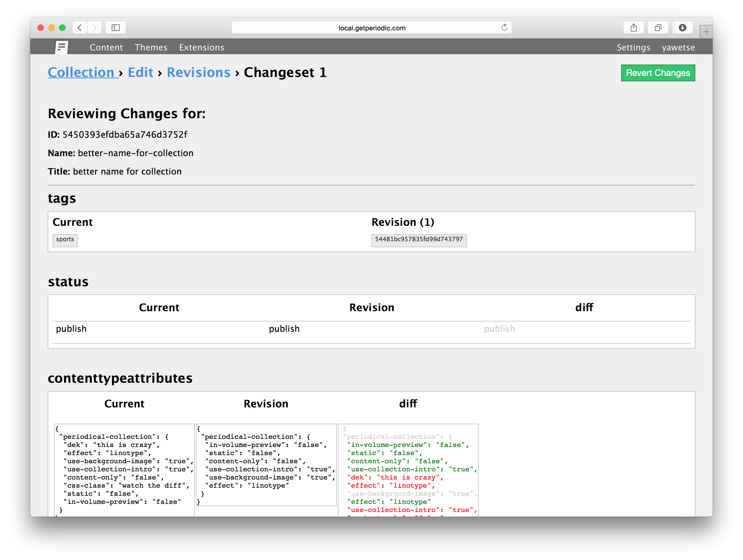The height and width of the screenshot is (560, 743).
Task: Click the browser forward navigation icon
Action: (x=96, y=27)
